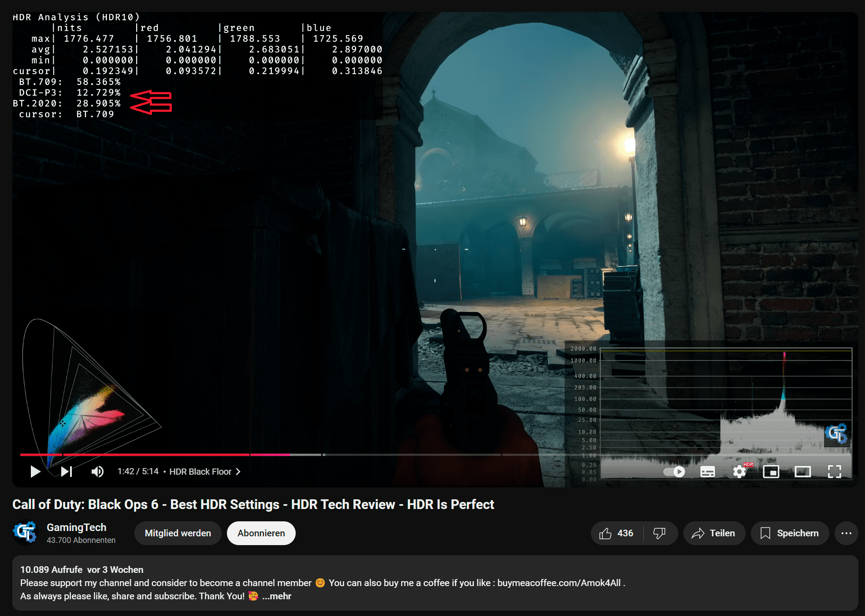Viewport: 865px width, 616px height.
Task: Click Mitglied werden button
Action: click(x=178, y=533)
